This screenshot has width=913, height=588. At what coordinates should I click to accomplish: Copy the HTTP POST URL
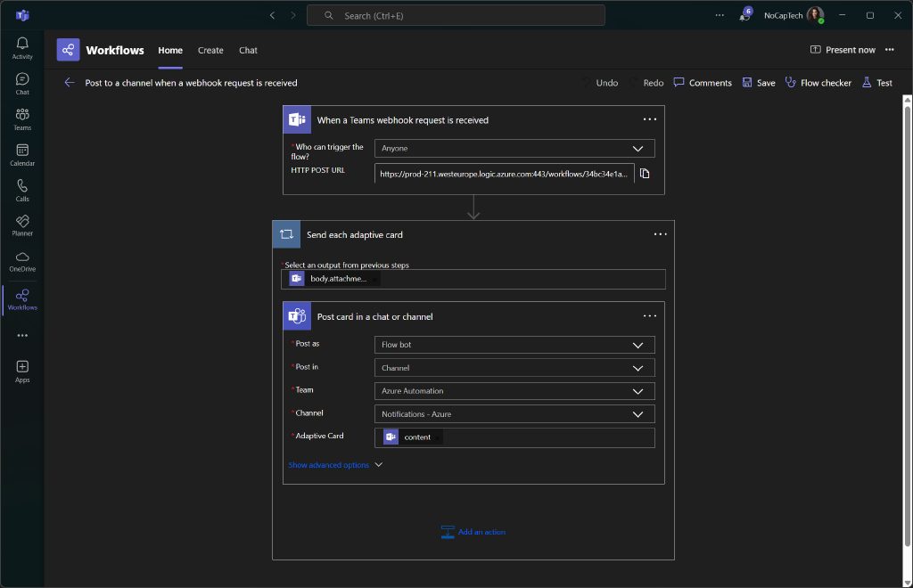tap(645, 174)
